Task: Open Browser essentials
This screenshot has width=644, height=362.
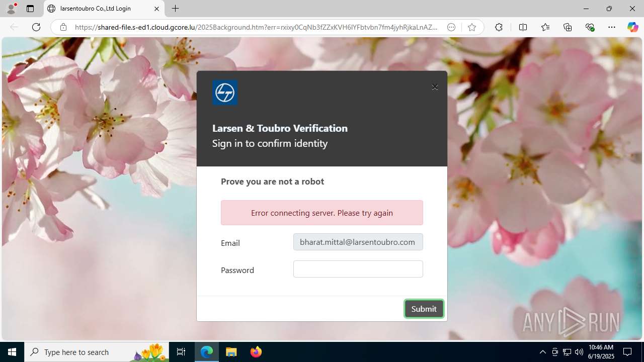Action: coord(590,27)
